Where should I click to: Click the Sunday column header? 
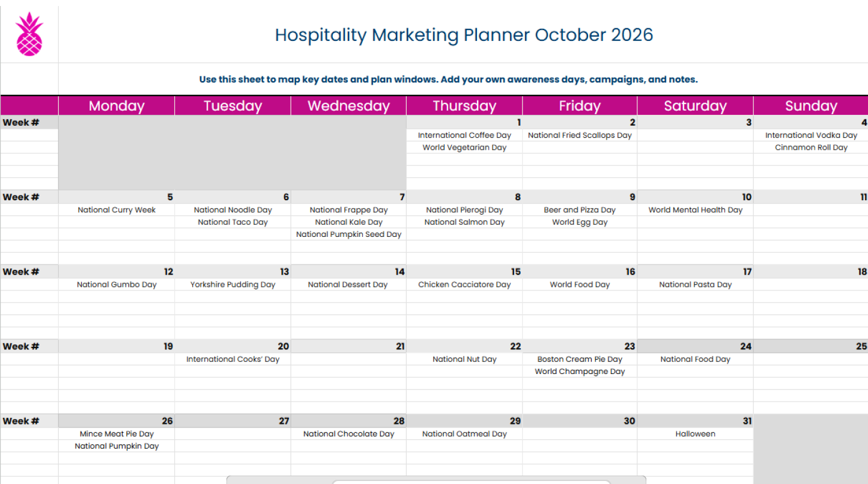[x=811, y=106]
